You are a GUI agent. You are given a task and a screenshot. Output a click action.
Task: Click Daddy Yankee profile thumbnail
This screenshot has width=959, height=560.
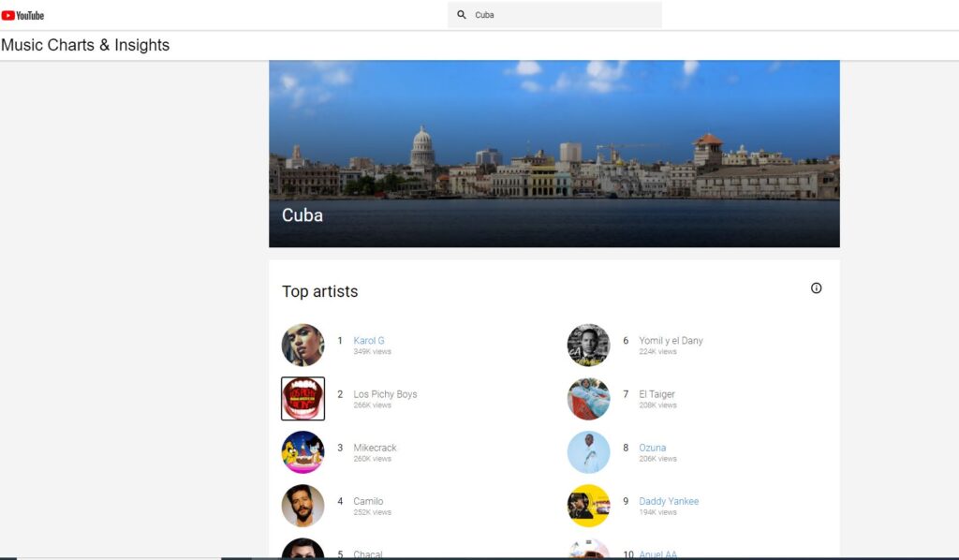pyautogui.click(x=588, y=506)
